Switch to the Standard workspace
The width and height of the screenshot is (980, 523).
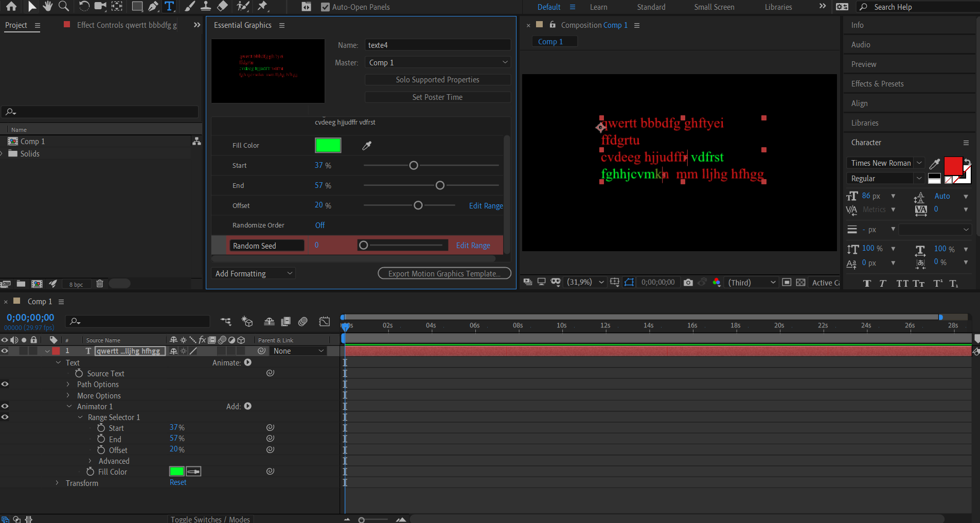pyautogui.click(x=651, y=7)
